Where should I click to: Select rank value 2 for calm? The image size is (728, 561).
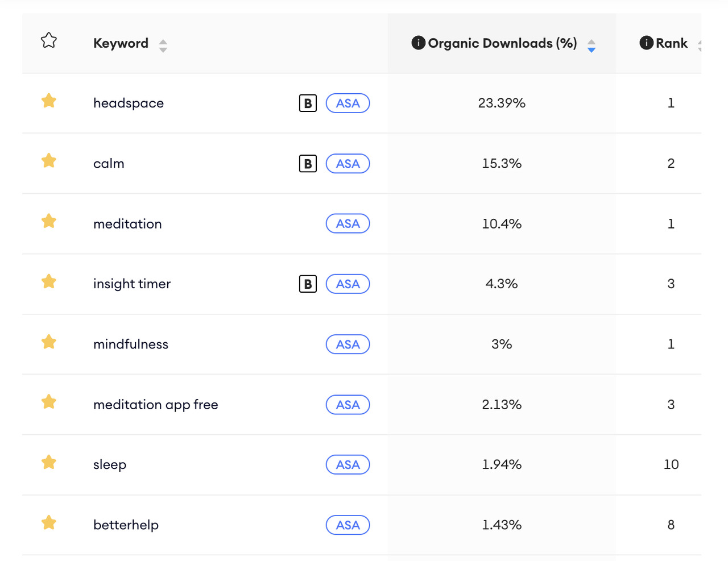(671, 164)
